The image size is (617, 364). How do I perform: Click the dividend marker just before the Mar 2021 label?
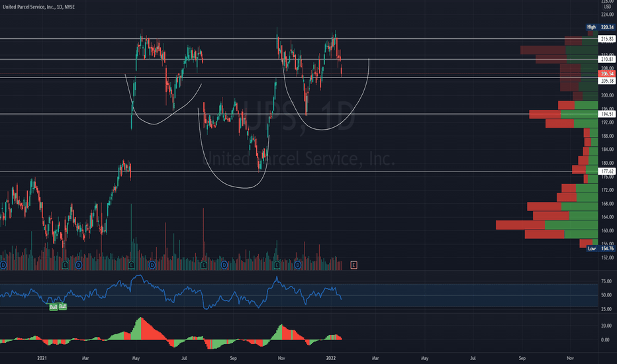point(79,265)
